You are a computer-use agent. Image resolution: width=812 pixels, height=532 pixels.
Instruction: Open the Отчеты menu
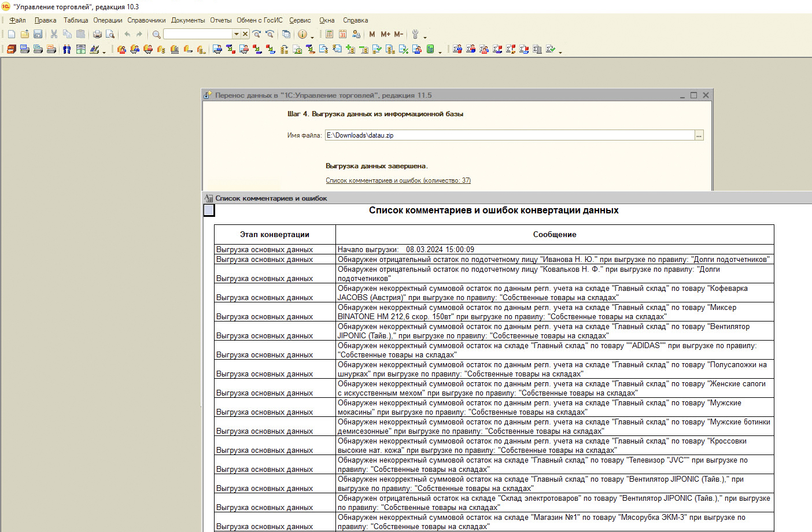coord(220,20)
